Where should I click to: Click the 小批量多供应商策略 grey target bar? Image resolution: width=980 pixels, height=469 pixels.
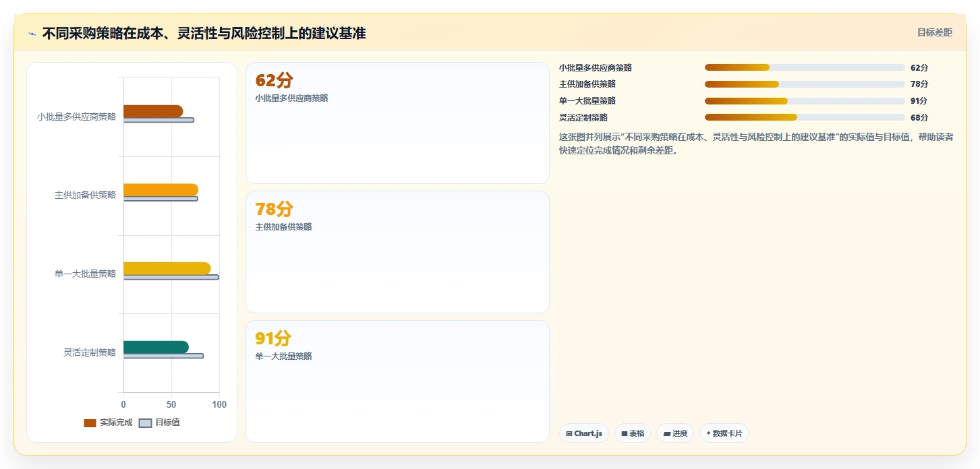tap(158, 120)
